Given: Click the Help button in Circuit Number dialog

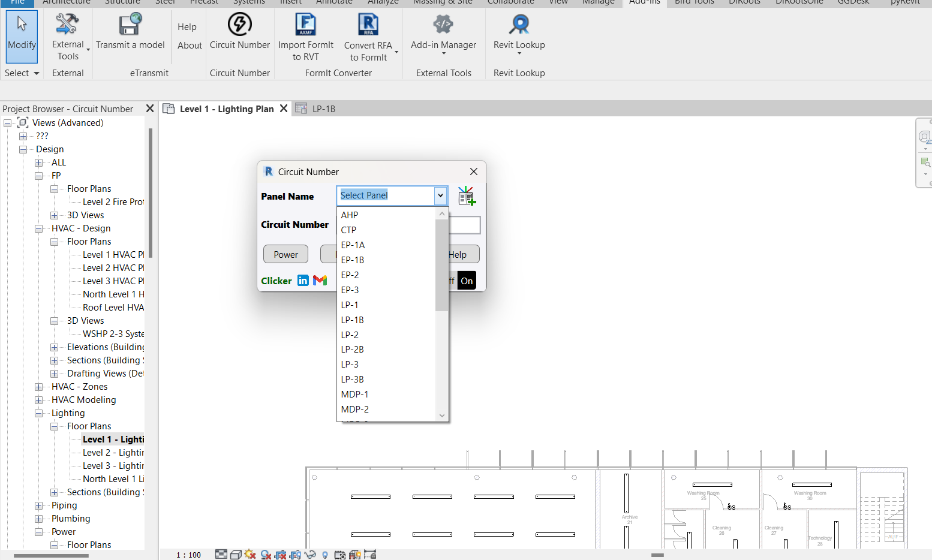Looking at the screenshot, I should [464, 254].
